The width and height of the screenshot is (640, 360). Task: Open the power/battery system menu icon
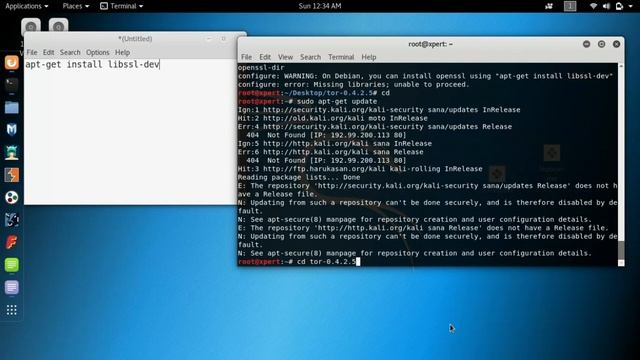pos(619,6)
